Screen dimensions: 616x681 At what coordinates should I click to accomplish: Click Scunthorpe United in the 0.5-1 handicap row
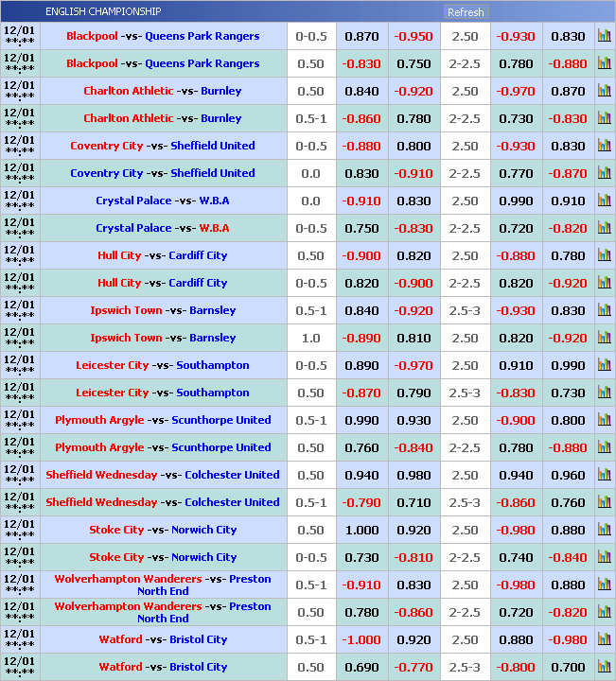pos(220,420)
